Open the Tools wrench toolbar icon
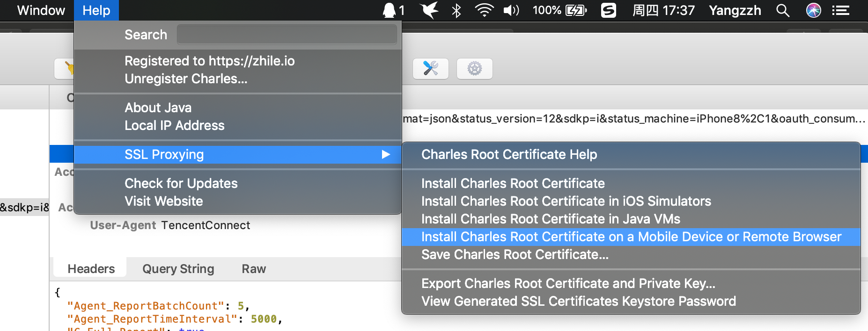This screenshot has width=868, height=331. coord(430,69)
